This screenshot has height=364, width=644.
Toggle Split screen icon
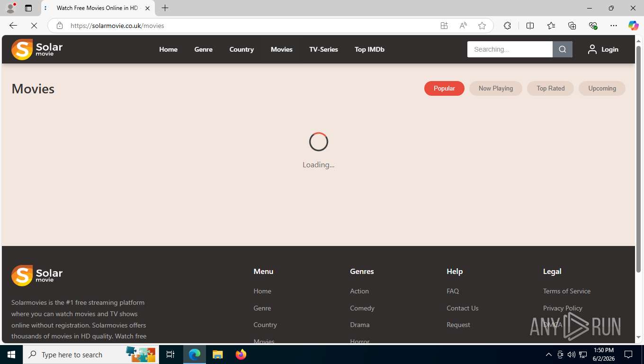click(530, 26)
